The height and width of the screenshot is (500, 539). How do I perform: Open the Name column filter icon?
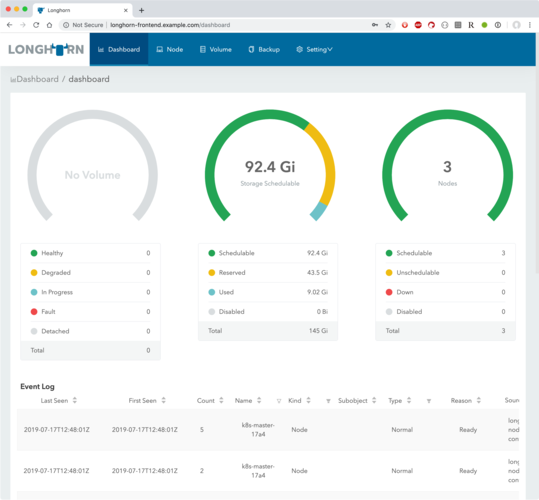(279, 401)
